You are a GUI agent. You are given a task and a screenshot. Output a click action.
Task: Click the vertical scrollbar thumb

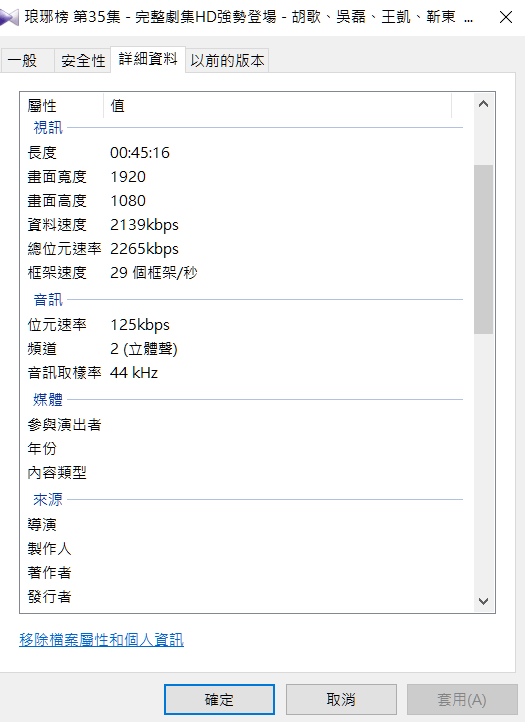(x=483, y=249)
